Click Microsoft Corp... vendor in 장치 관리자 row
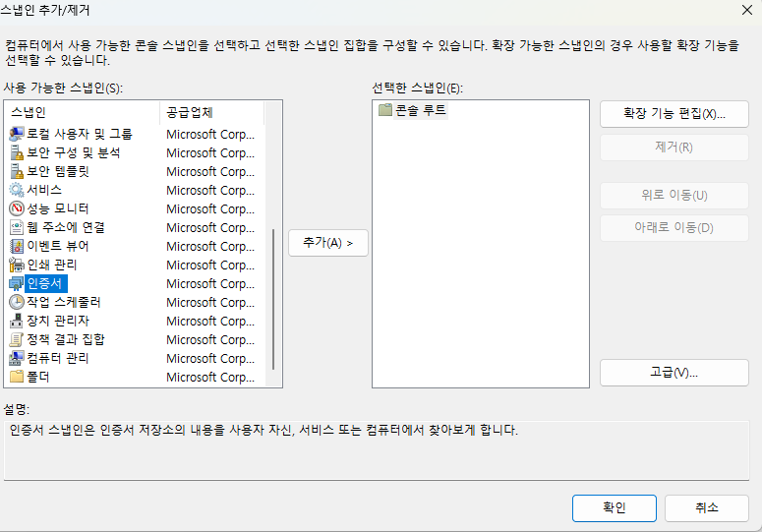The width and height of the screenshot is (762, 532). pos(210,322)
